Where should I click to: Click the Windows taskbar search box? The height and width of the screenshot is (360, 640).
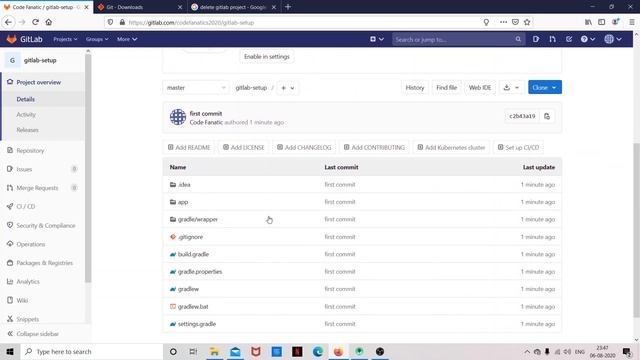91,351
